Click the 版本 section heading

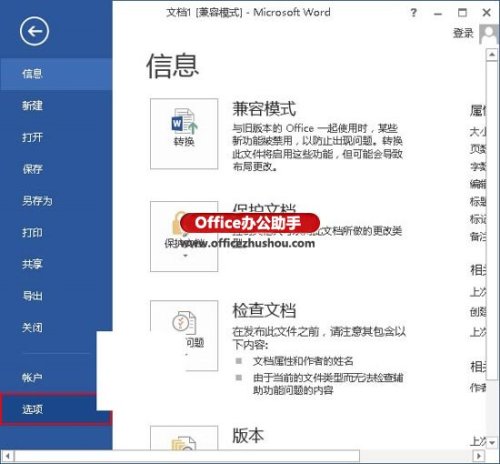248,436
